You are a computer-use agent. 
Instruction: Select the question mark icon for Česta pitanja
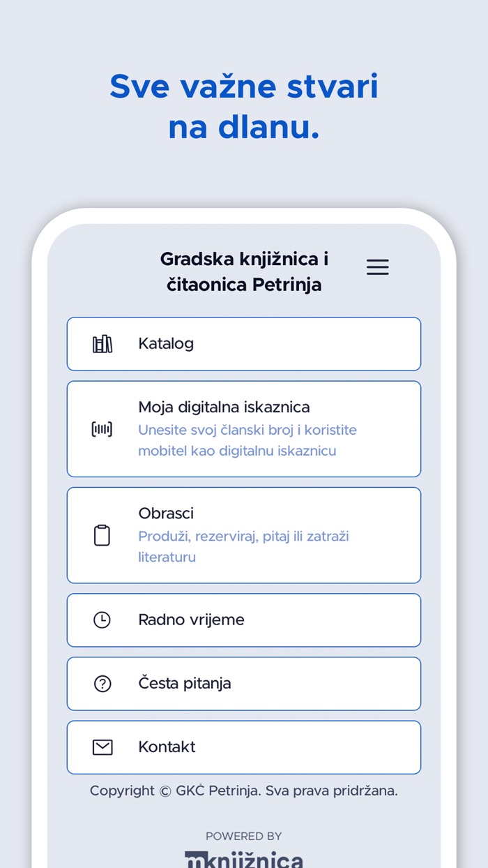coord(102,683)
